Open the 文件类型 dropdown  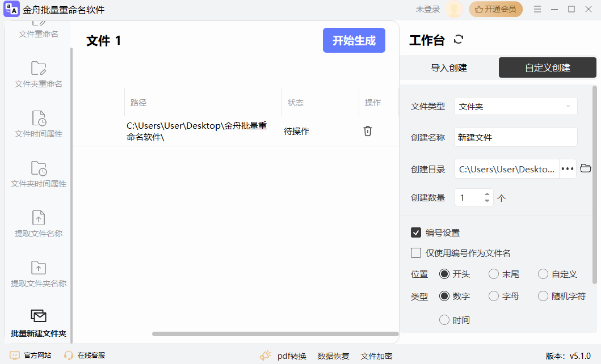515,107
